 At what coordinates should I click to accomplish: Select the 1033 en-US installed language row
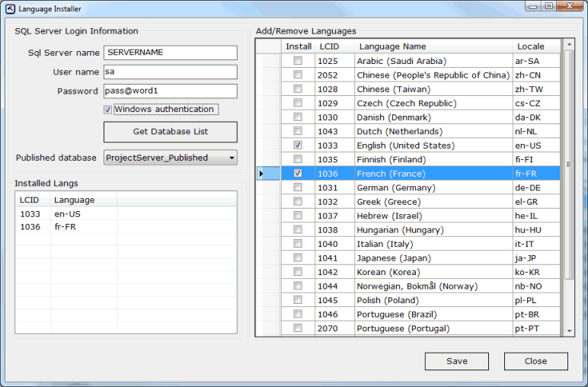[126, 214]
